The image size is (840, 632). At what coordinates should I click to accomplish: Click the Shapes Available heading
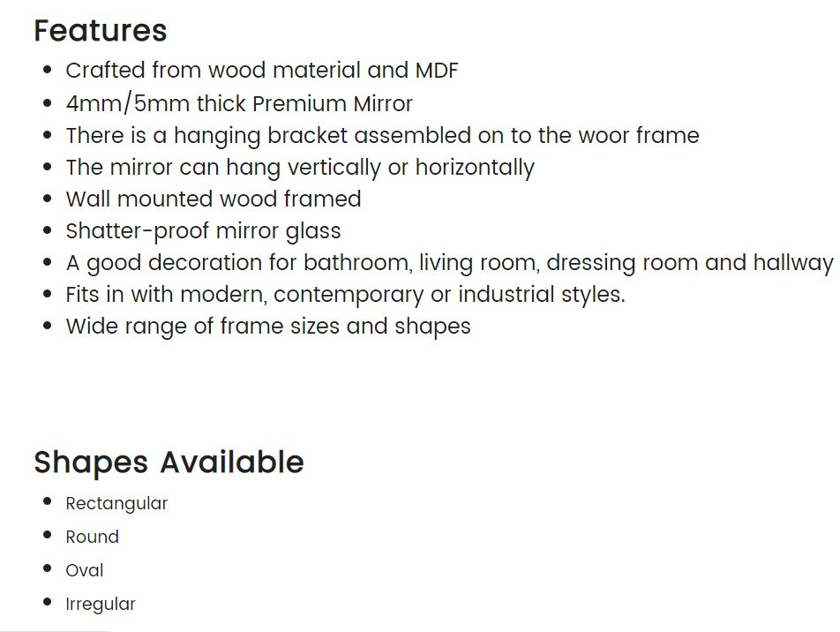pyautogui.click(x=169, y=462)
